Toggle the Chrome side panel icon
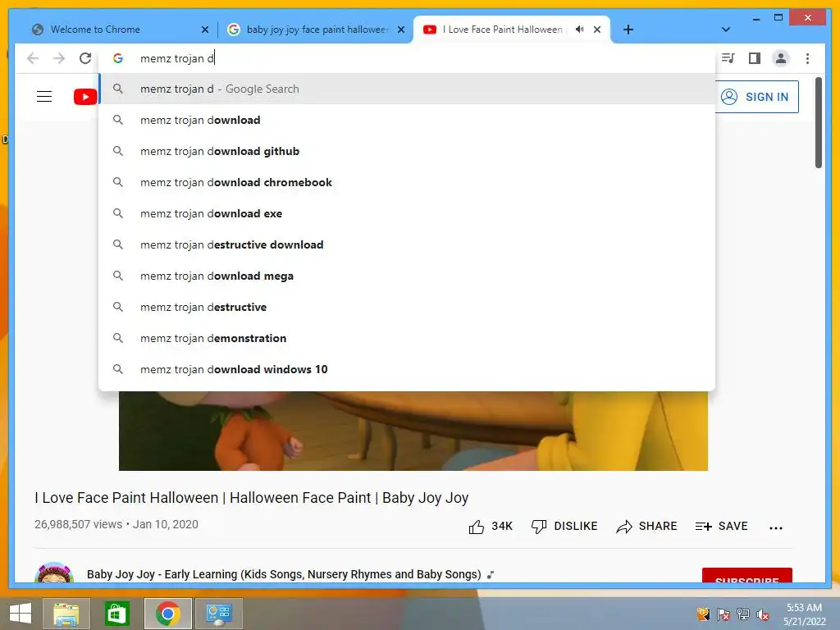 755,58
